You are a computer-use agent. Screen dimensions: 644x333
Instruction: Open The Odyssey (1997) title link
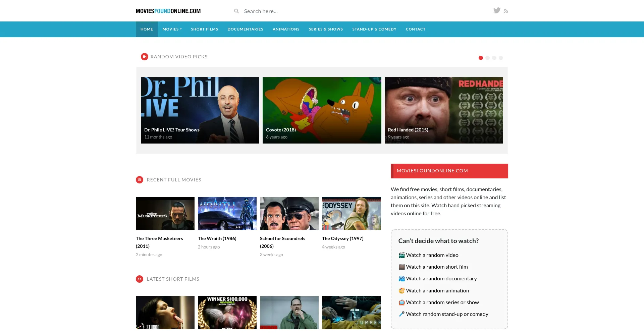[343, 238]
